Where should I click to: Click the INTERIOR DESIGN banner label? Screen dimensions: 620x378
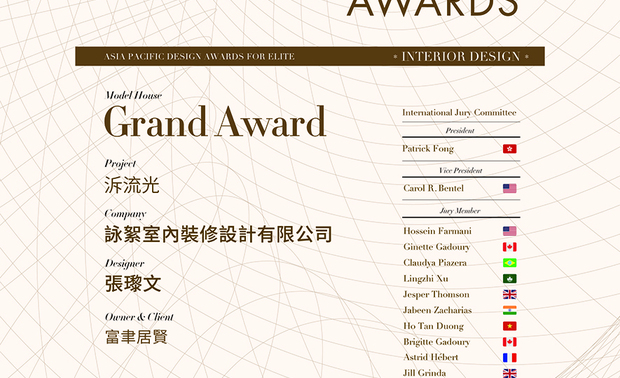[461, 57]
